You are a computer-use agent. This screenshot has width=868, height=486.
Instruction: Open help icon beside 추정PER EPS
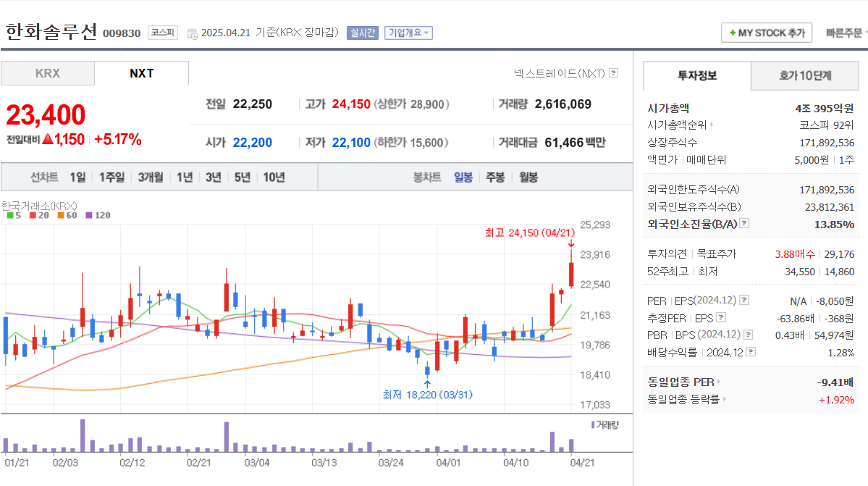(721, 318)
